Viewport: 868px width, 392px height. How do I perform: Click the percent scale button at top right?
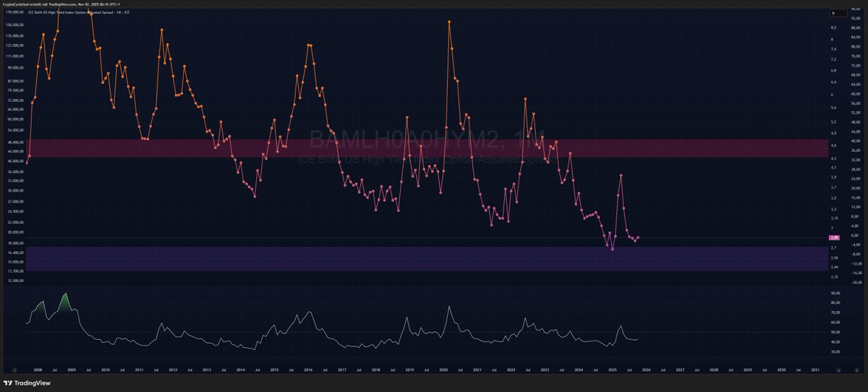837,13
